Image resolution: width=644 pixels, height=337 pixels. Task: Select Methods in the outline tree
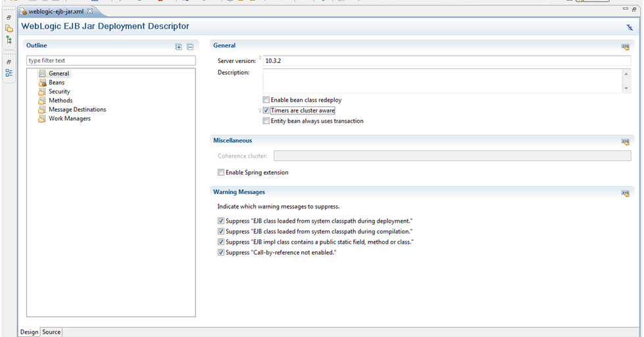61,101
